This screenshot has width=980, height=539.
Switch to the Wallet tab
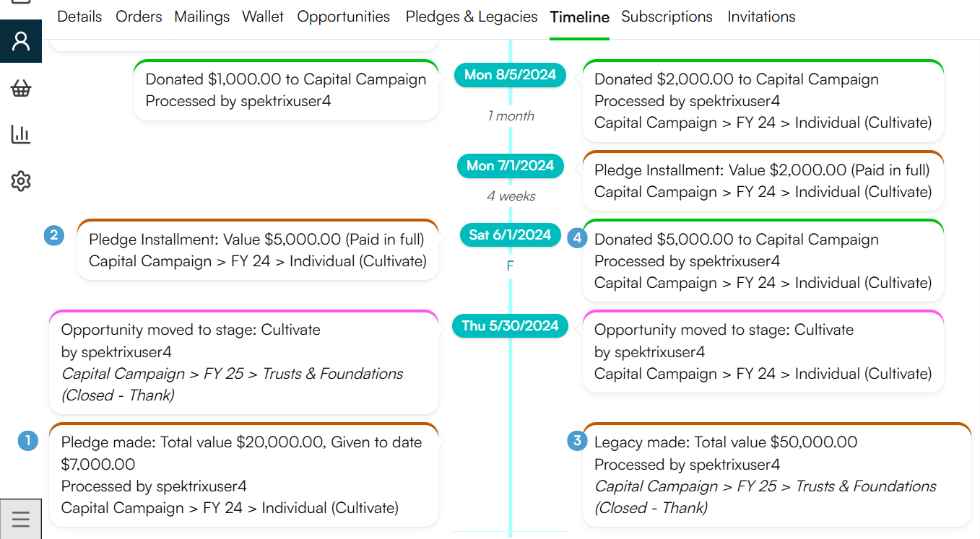click(263, 17)
